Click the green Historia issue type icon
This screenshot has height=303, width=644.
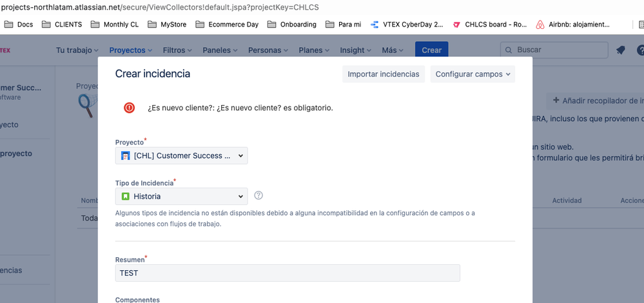(x=126, y=196)
